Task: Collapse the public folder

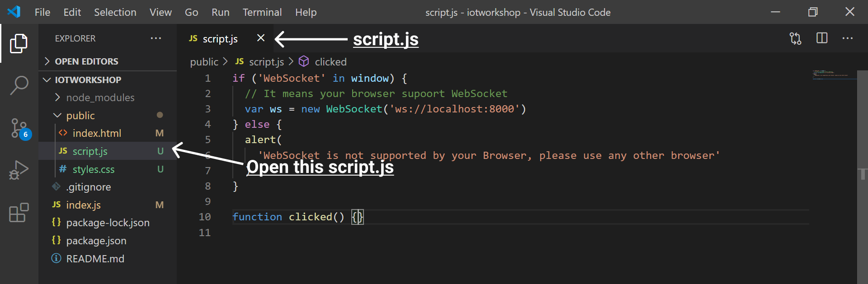Action: tap(108, 116)
